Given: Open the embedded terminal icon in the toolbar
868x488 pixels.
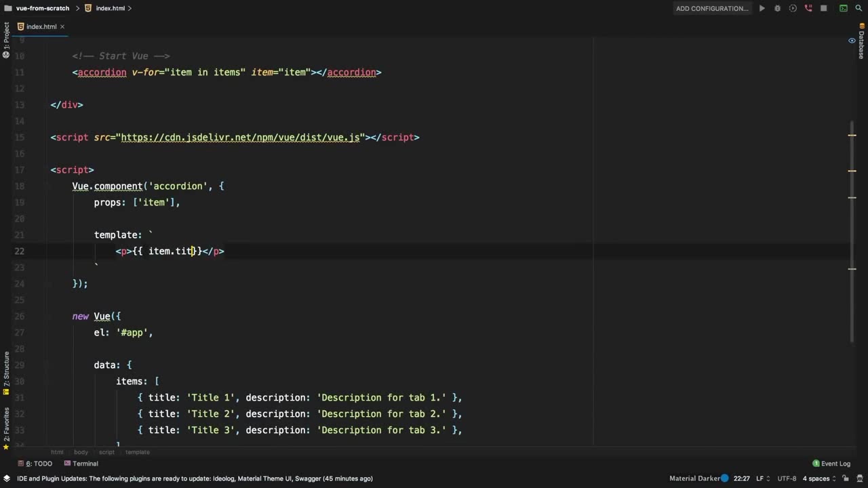Looking at the screenshot, I should (x=843, y=8).
